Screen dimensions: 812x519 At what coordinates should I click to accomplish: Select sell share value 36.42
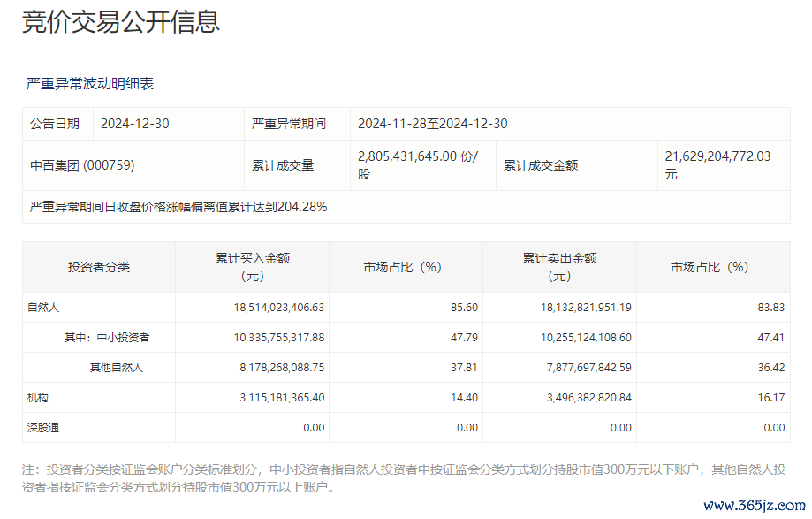(x=771, y=368)
